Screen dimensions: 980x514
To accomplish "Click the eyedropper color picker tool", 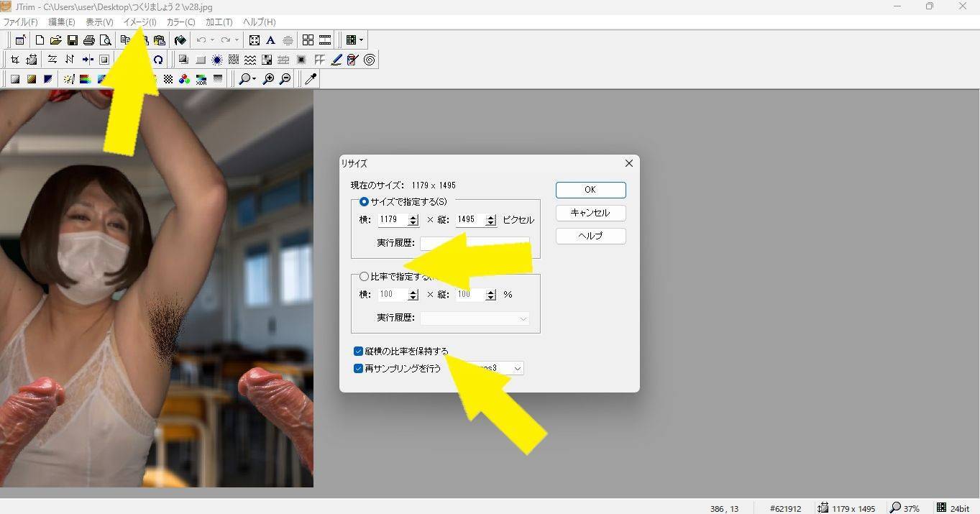I will click(x=311, y=79).
